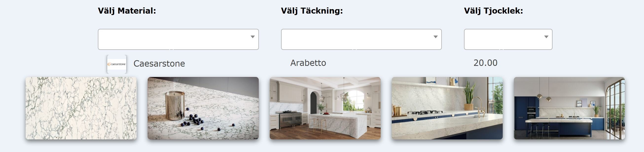The width and height of the screenshot is (644, 152).
Task: View the candle and blueberries countertop photo
Action: (x=203, y=108)
